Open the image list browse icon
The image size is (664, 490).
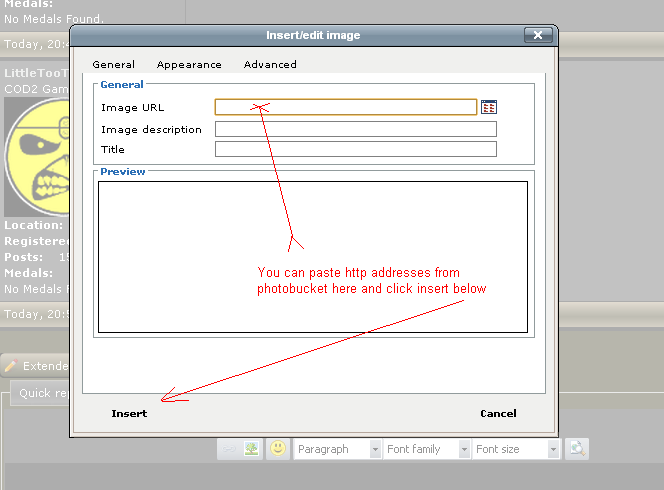point(489,107)
